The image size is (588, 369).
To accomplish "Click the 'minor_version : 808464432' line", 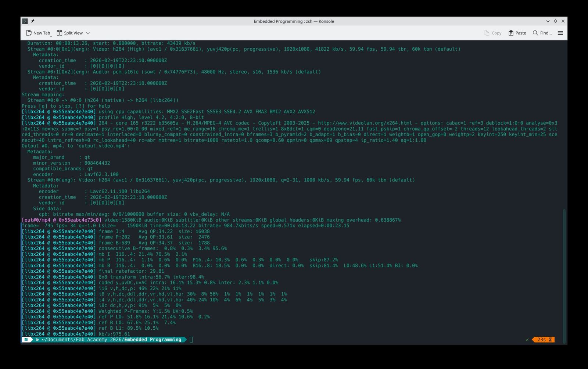I will [x=71, y=163].
